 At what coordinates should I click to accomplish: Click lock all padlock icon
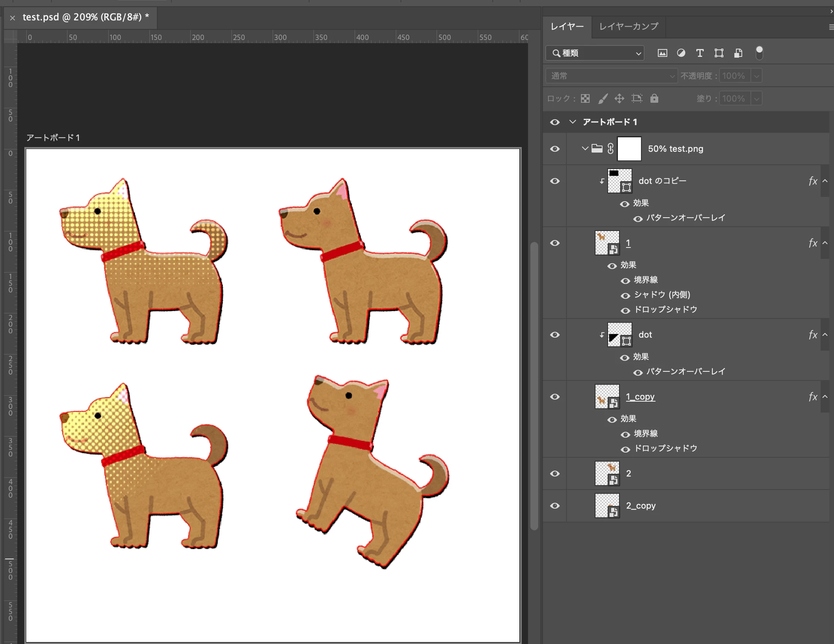point(654,98)
